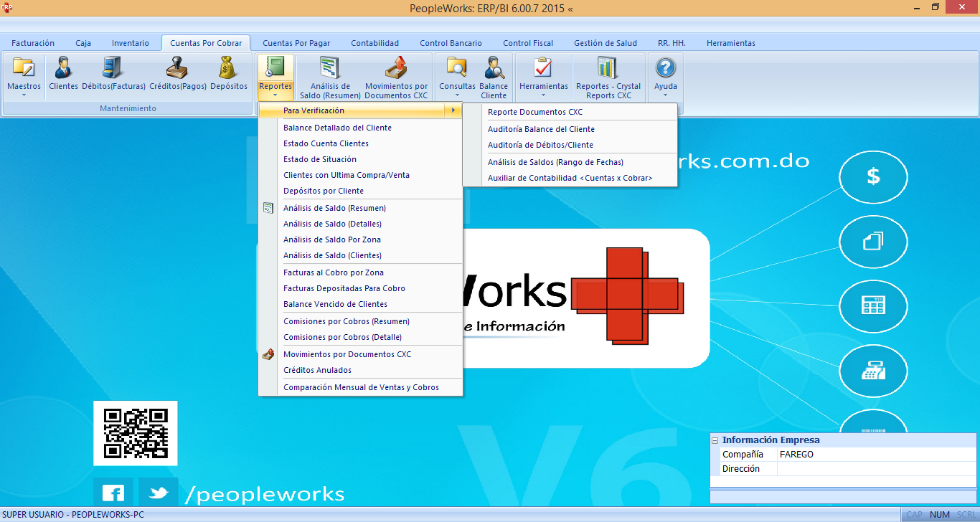980x522 pixels.
Task: Expand the Maestros dropdown
Action: (24, 77)
